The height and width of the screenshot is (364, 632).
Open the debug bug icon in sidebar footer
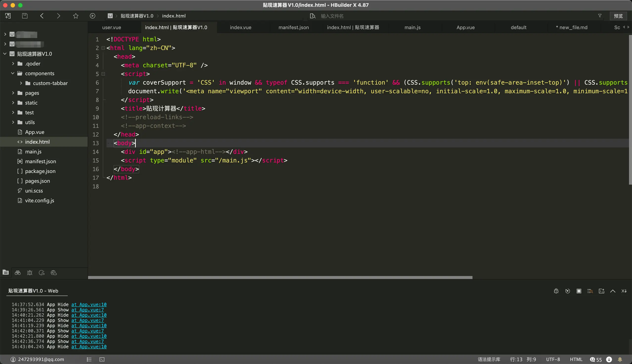point(30,273)
